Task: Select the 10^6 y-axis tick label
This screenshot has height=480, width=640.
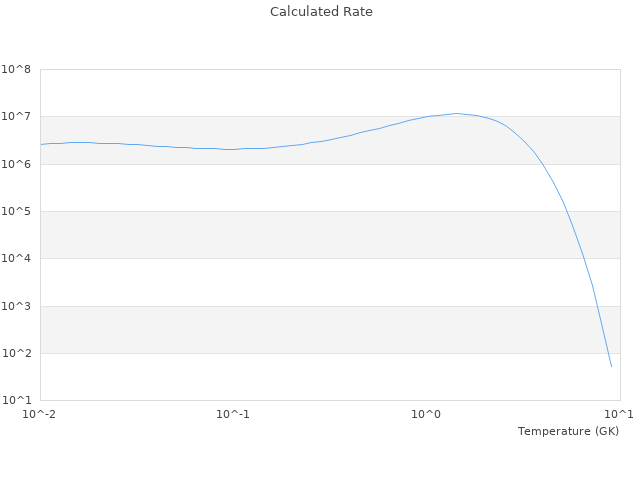Action: point(16,164)
